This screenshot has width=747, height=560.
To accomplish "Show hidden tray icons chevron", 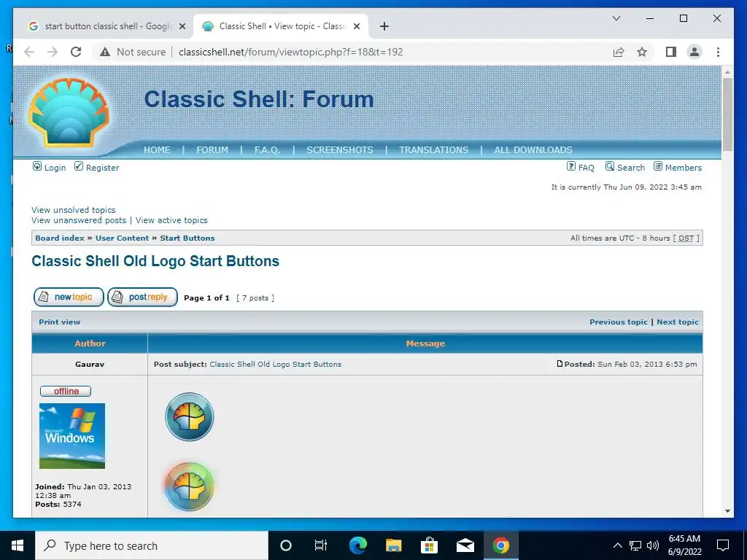I will [x=617, y=545].
